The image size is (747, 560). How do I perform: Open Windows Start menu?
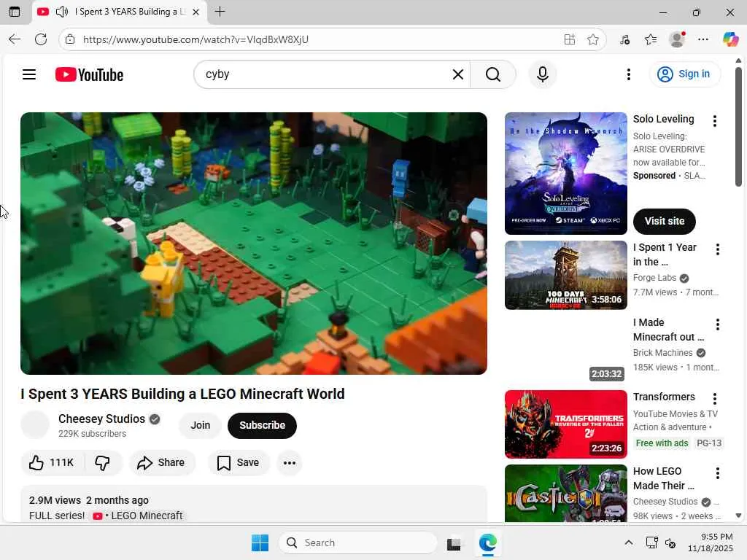pos(260,542)
